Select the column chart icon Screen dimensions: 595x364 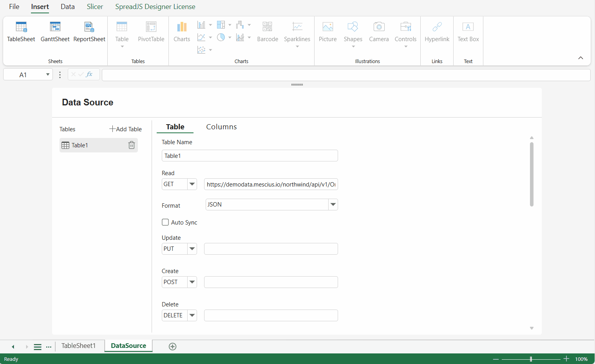click(201, 25)
